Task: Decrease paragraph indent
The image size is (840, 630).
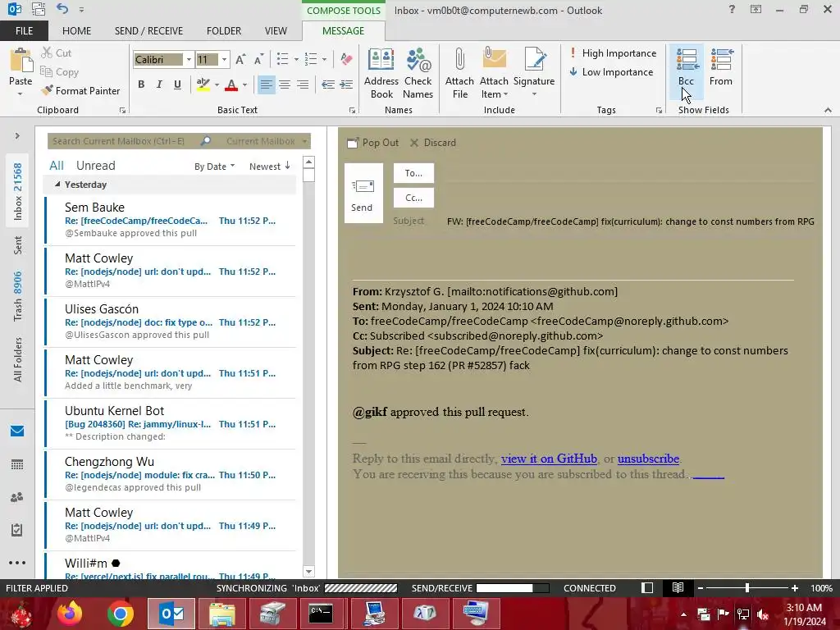Action: tap(328, 84)
